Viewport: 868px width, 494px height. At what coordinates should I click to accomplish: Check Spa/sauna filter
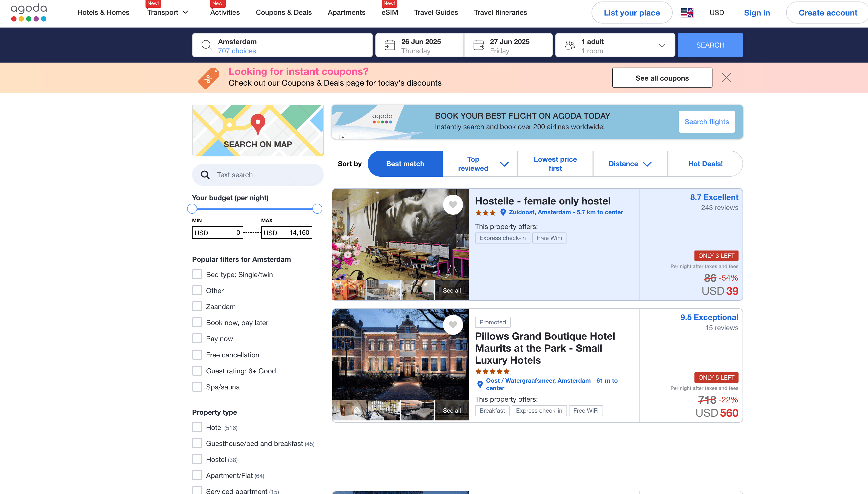pyautogui.click(x=197, y=387)
